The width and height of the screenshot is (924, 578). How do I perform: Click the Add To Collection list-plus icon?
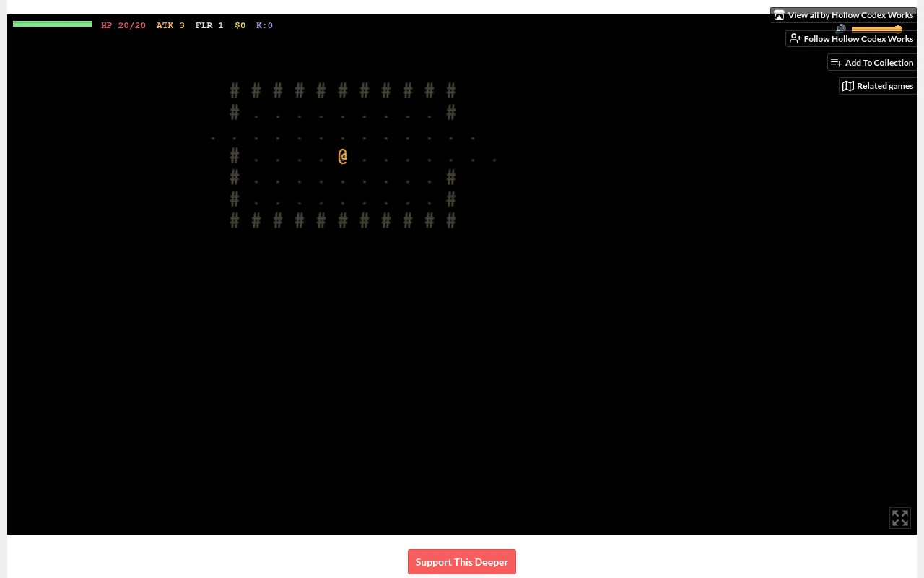click(836, 63)
